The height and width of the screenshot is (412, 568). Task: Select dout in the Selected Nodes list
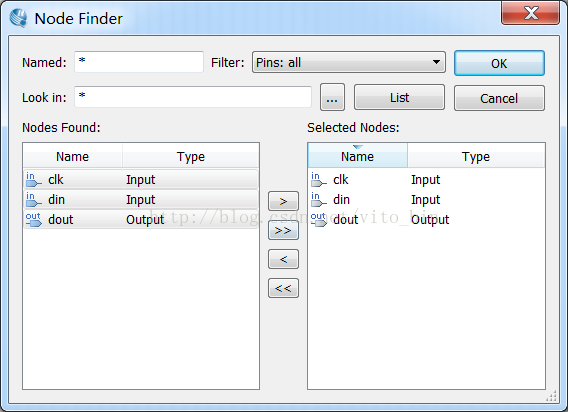pos(426,219)
